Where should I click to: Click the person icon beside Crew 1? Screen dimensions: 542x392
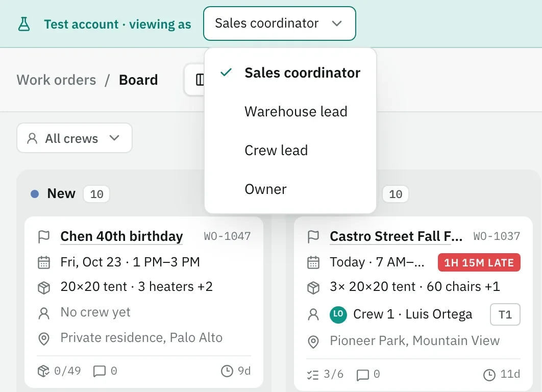coord(313,314)
